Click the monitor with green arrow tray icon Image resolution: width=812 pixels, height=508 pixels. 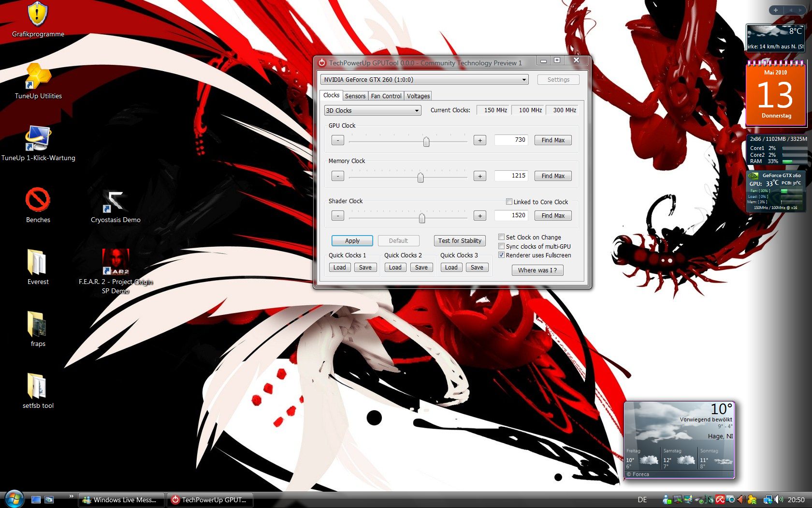[x=677, y=500]
